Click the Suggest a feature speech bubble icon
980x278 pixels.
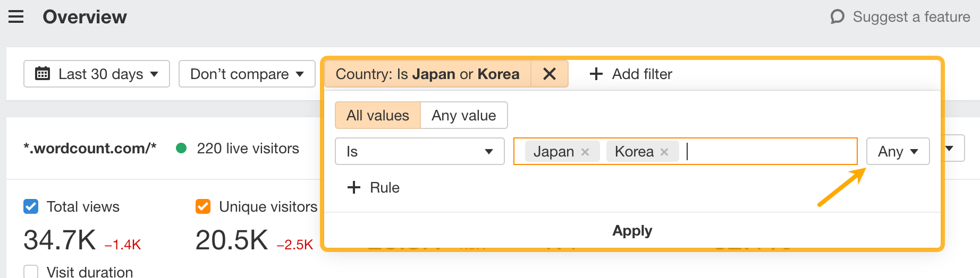837,17
